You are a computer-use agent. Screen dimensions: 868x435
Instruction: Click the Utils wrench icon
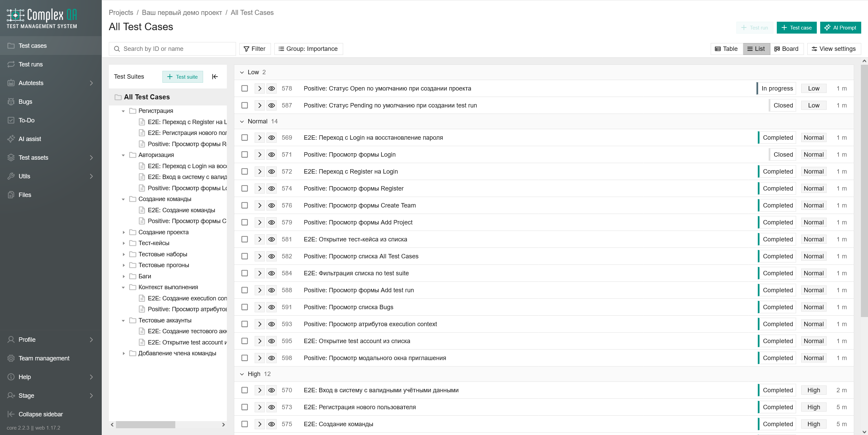coord(11,176)
